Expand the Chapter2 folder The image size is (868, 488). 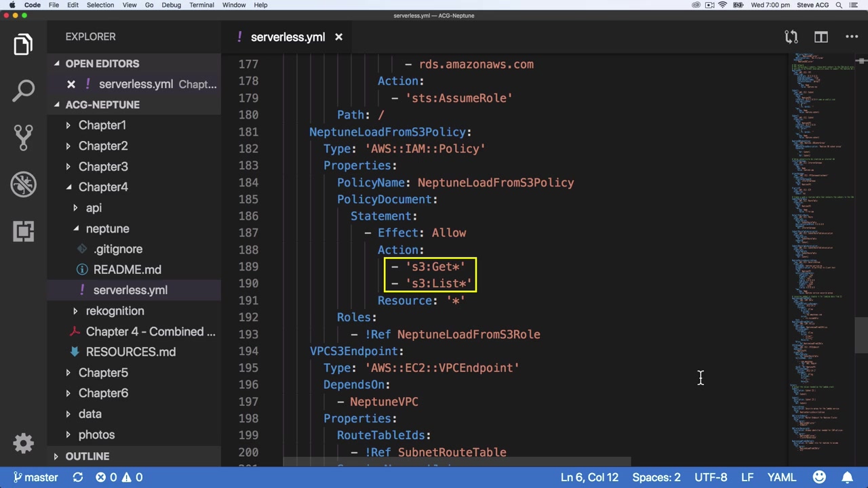click(x=103, y=146)
